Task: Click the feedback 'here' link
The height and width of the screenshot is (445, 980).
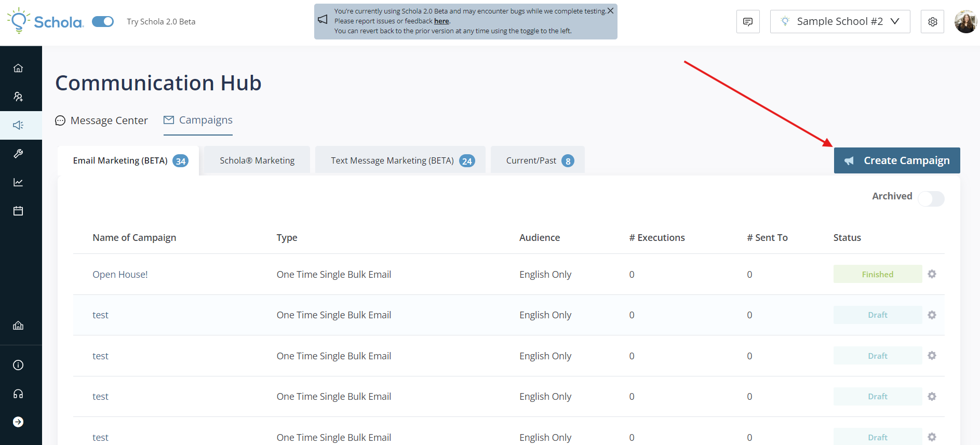Action: point(441,21)
